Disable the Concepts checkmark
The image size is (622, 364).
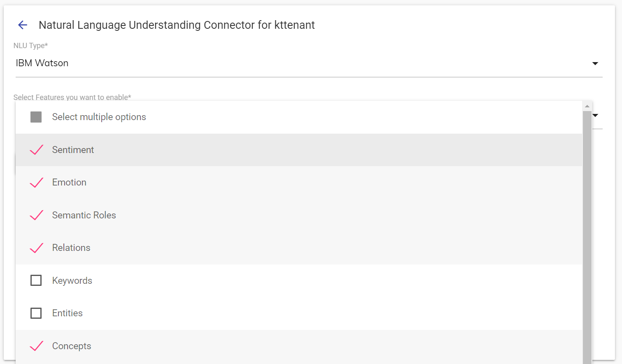[x=36, y=346]
